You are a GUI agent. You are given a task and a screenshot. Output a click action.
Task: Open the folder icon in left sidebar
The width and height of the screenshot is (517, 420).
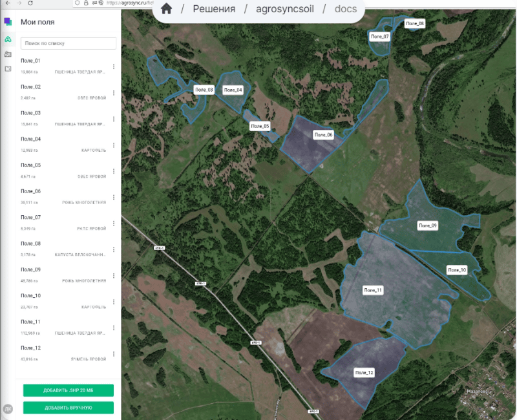tap(8, 54)
